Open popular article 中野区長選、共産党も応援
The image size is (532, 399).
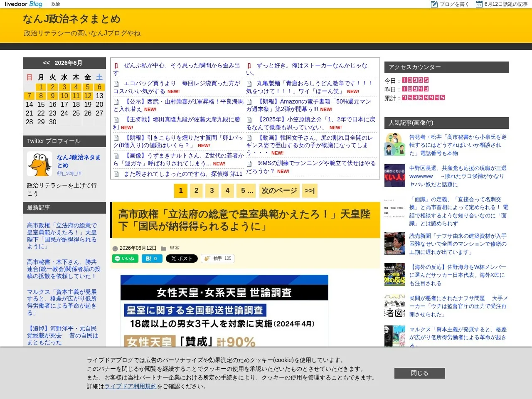click(x=458, y=176)
